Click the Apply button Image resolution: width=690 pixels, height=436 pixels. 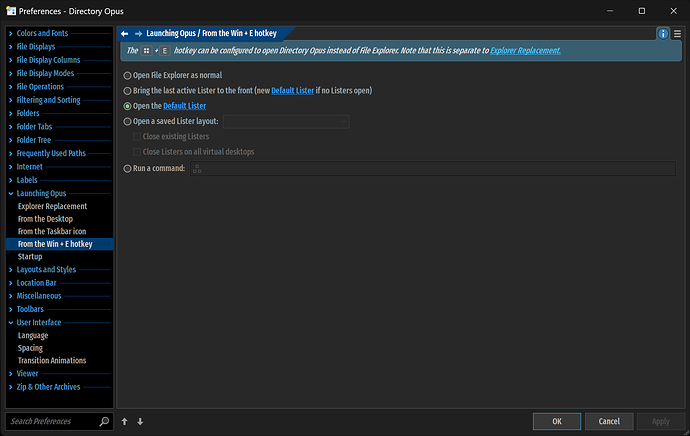(x=661, y=421)
